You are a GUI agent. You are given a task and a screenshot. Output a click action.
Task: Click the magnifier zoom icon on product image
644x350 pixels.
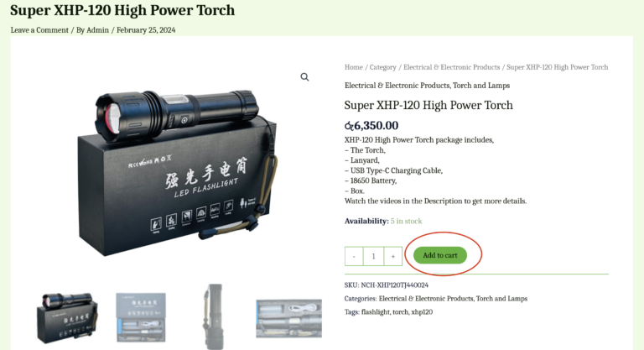[304, 77]
